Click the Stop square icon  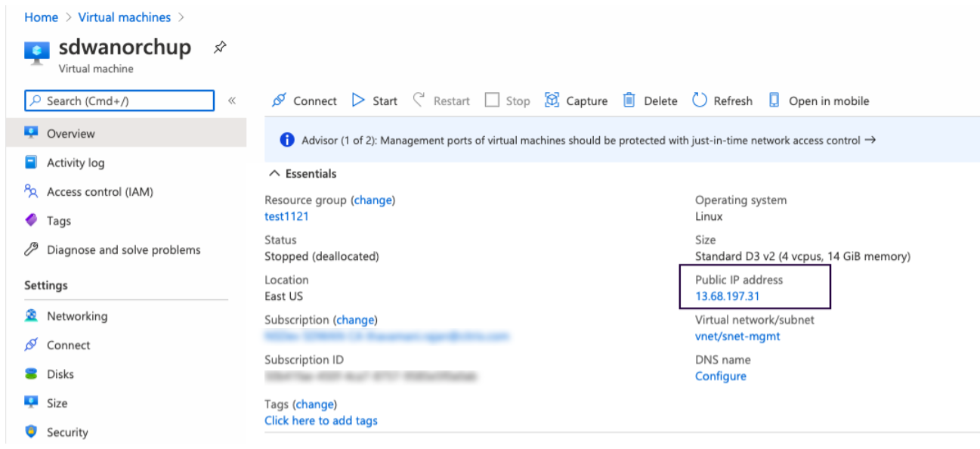pyautogui.click(x=492, y=101)
